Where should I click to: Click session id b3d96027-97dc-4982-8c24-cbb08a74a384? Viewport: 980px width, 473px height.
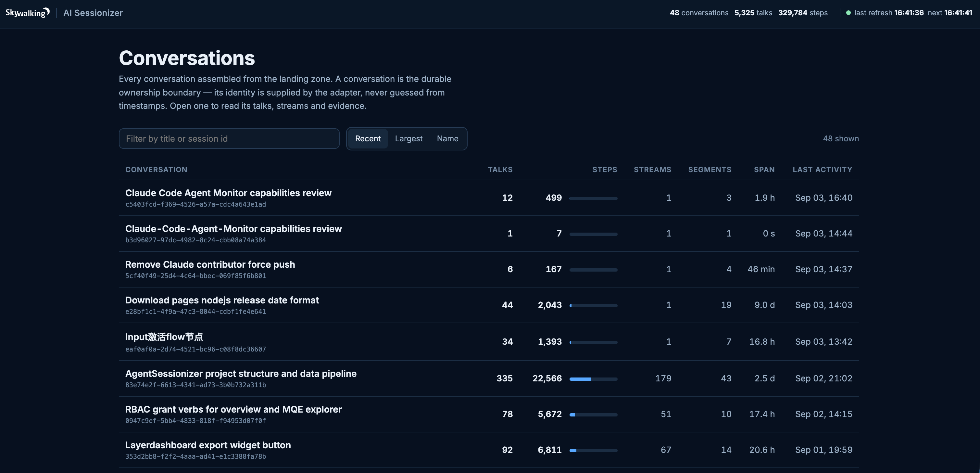(195, 240)
